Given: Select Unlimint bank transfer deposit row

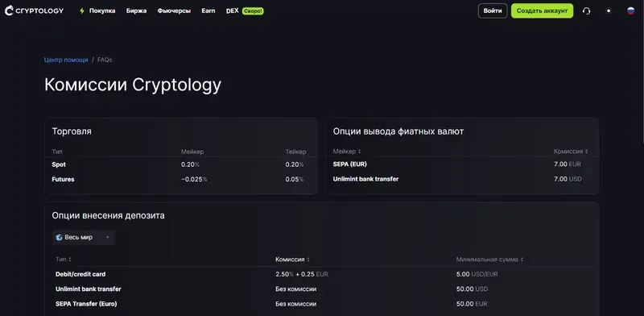Looking at the screenshot, I should (321, 289).
